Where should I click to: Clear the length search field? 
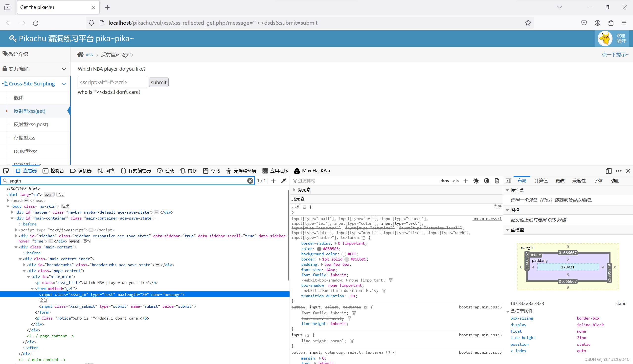pyautogui.click(x=250, y=181)
